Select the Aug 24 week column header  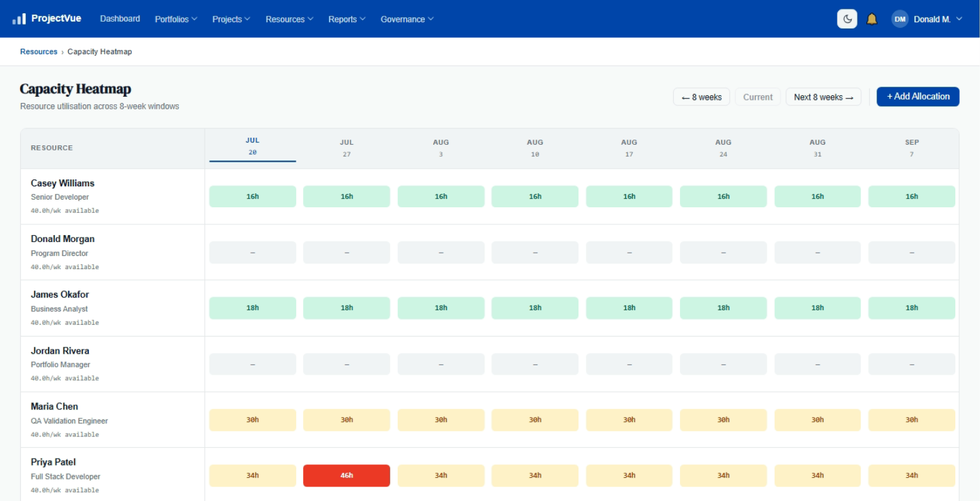pos(724,148)
